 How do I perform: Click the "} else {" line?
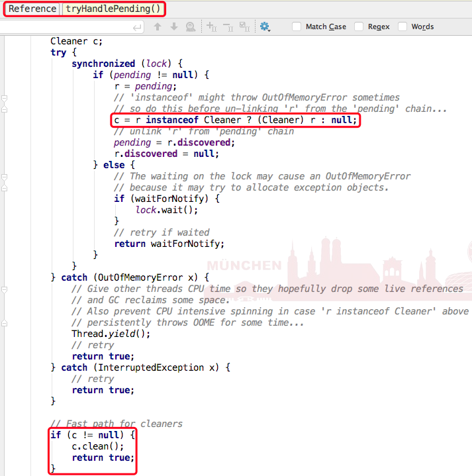114,165
